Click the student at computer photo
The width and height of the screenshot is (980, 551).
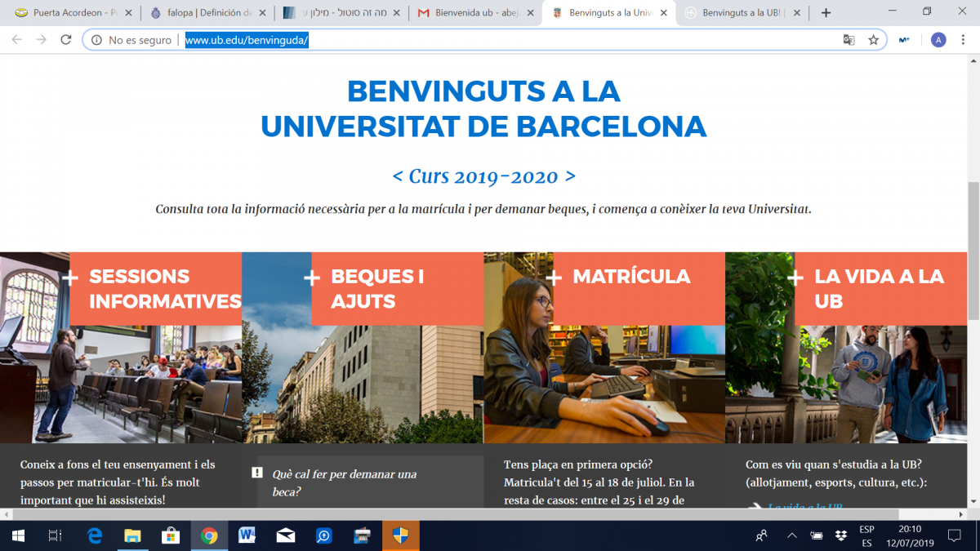(x=604, y=384)
